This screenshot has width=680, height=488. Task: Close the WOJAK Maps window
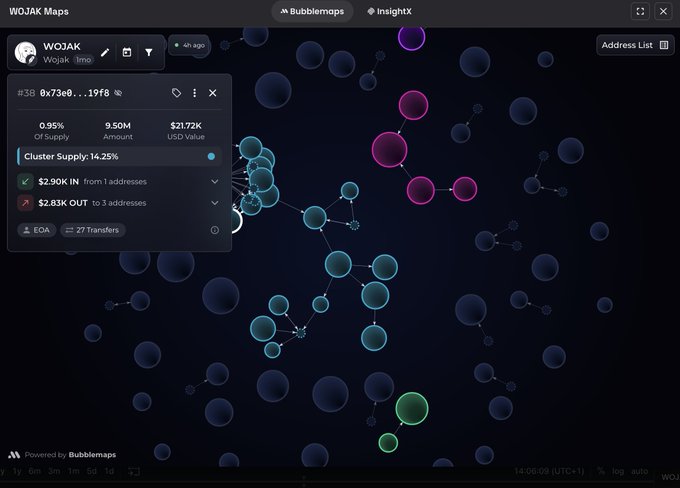click(663, 12)
